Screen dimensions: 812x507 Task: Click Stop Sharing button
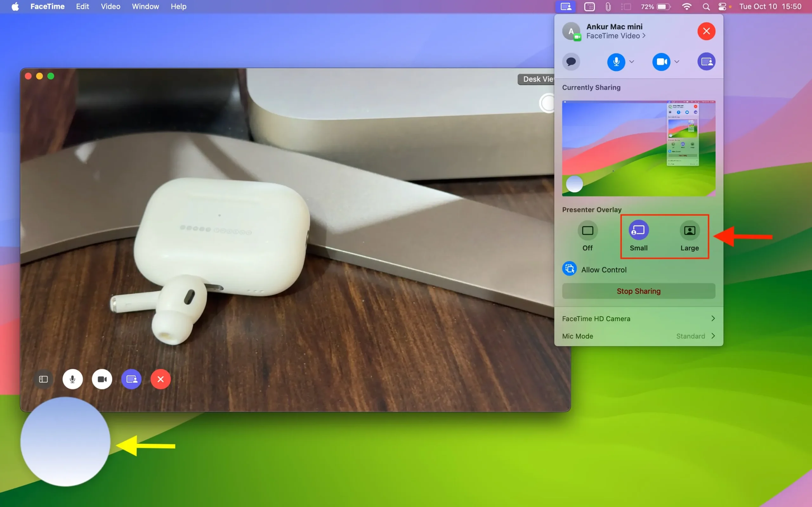638,291
